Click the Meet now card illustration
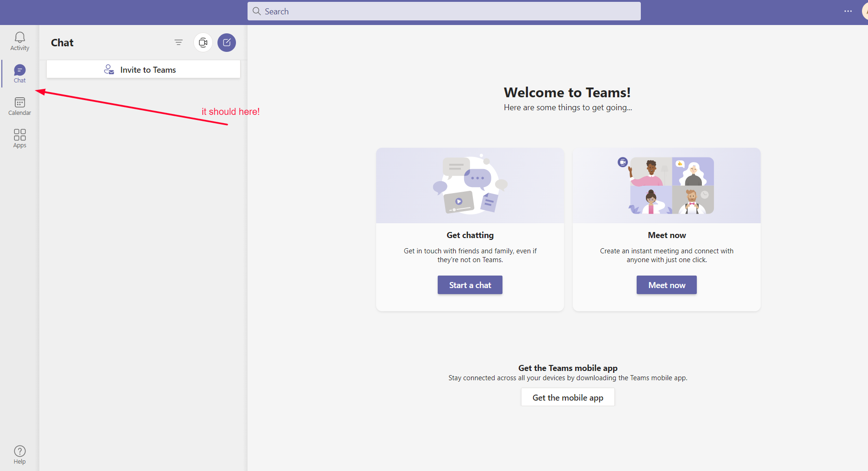 tap(666, 185)
